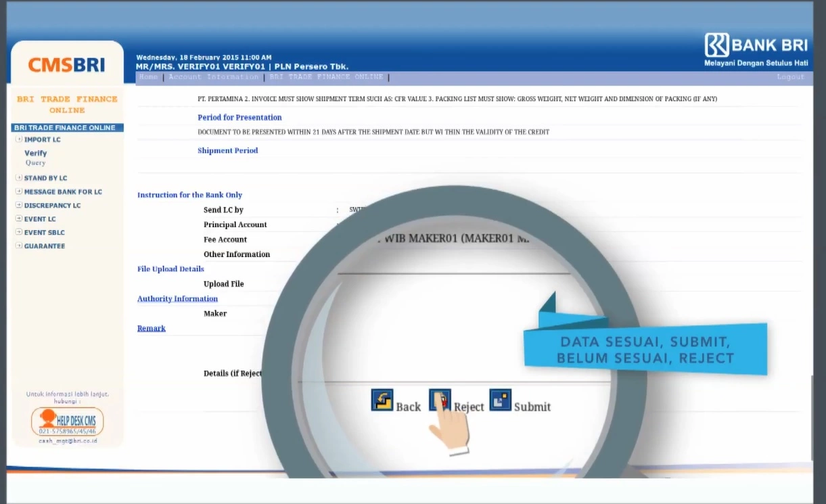This screenshot has width=826, height=504.
Task: Click the Remark link
Action: [x=152, y=328]
